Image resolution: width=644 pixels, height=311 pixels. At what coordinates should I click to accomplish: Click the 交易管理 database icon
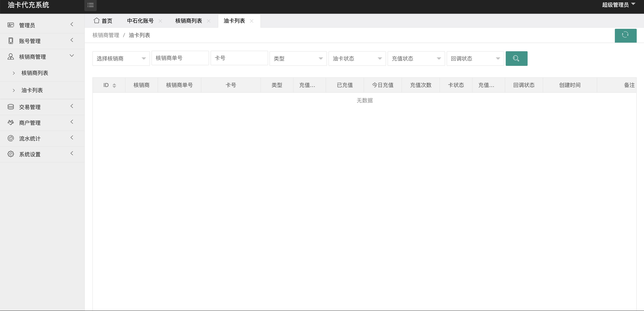11,107
